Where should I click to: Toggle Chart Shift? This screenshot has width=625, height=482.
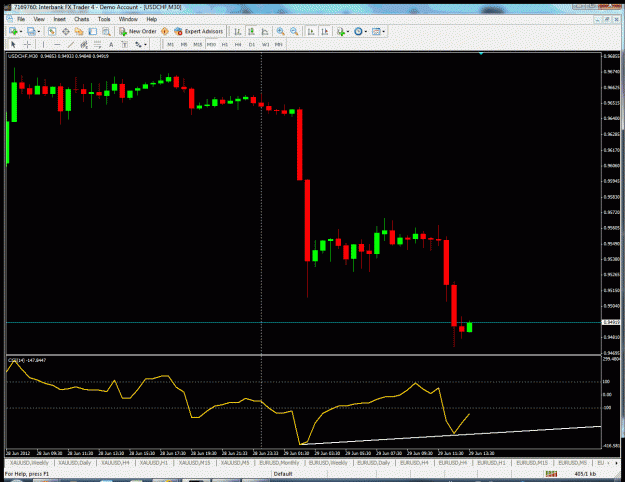pyautogui.click(x=324, y=31)
